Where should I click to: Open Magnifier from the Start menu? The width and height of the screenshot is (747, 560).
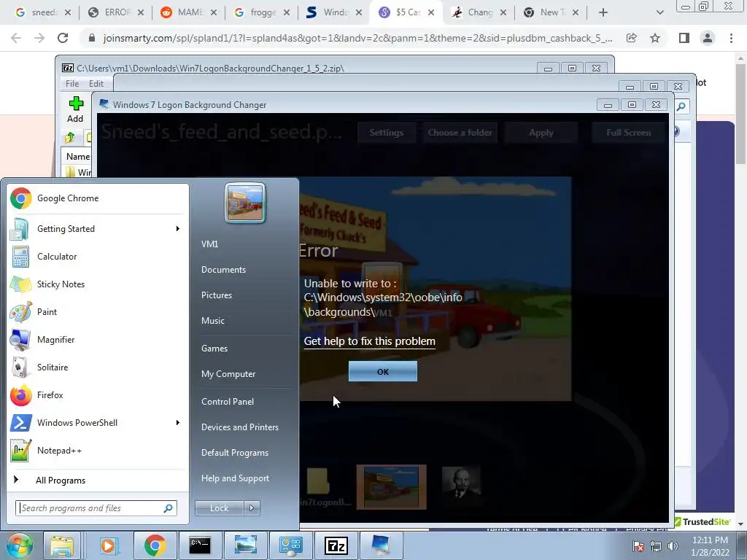click(x=98, y=340)
